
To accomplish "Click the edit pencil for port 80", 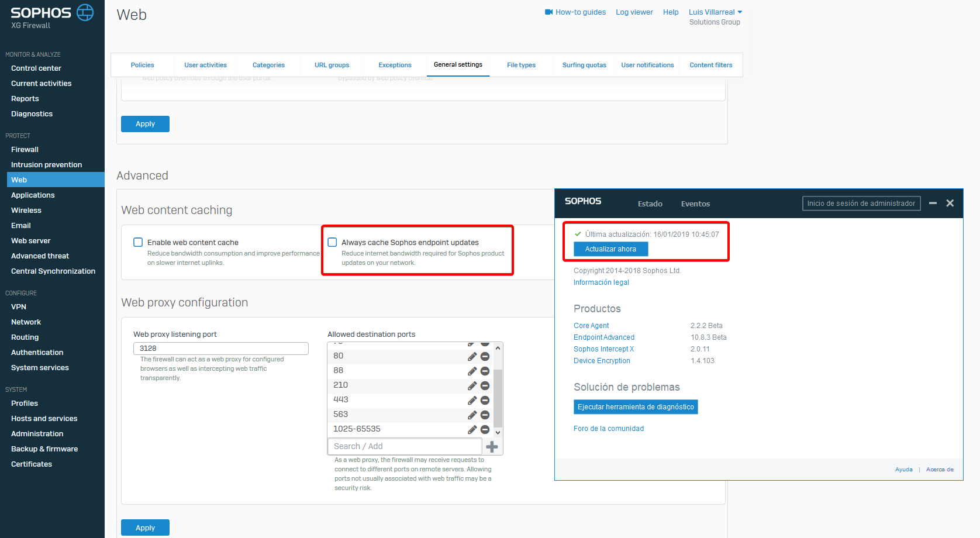I will pos(472,356).
